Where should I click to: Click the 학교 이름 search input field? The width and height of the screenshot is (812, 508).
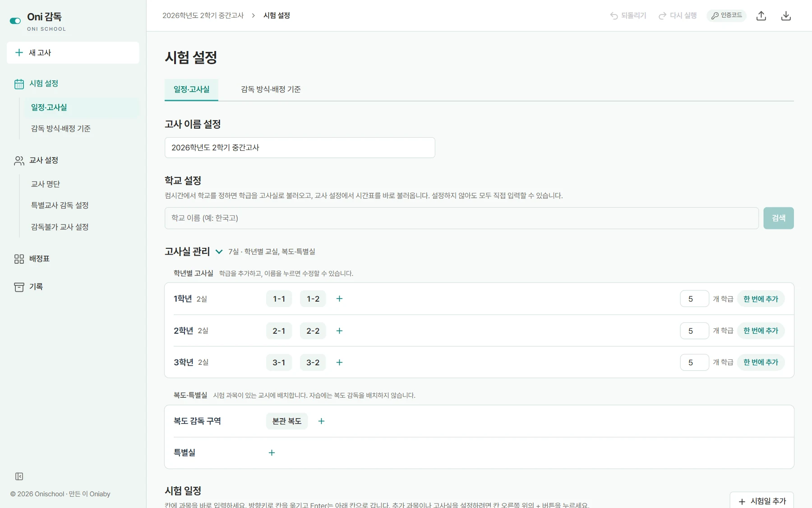point(461,218)
